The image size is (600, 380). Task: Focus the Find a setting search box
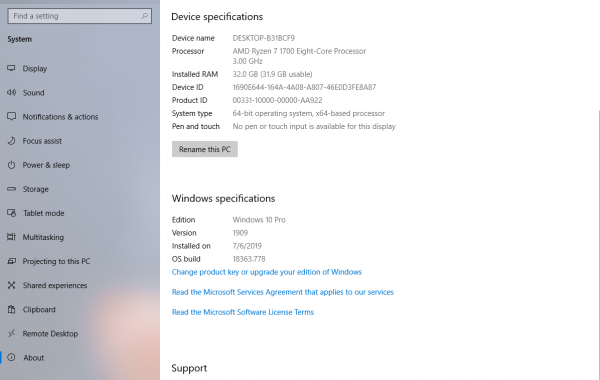pos(80,16)
